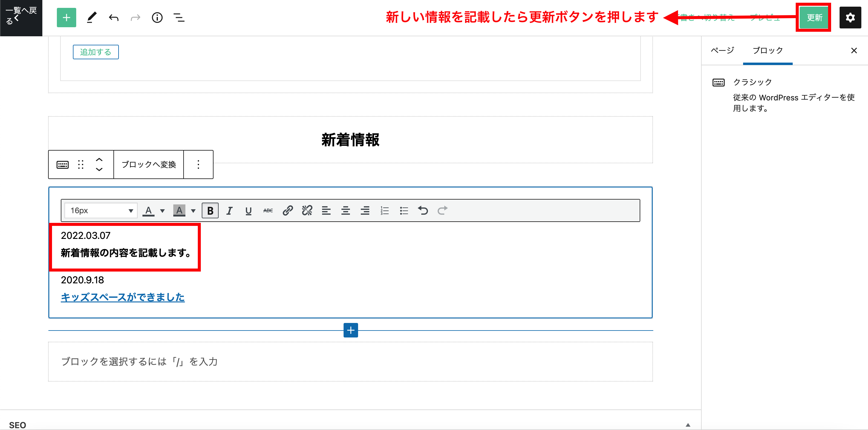This screenshot has width=868, height=430.
Task: Click the insert link icon
Action: coord(287,211)
